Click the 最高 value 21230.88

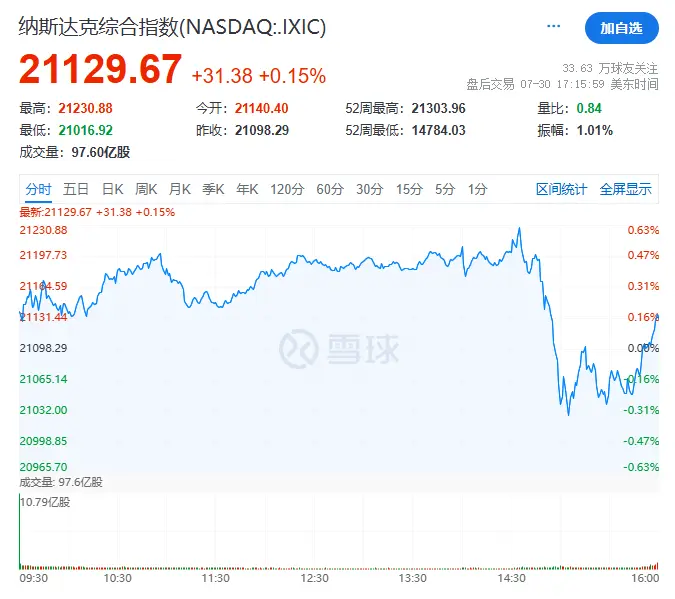(85, 108)
